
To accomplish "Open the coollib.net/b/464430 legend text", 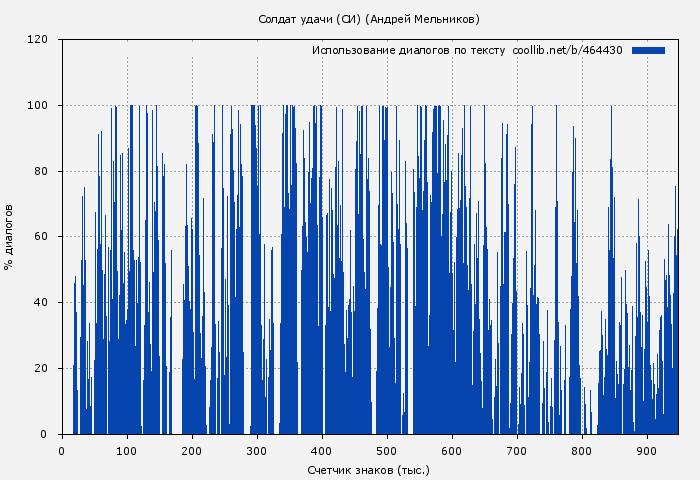I will click(567, 50).
